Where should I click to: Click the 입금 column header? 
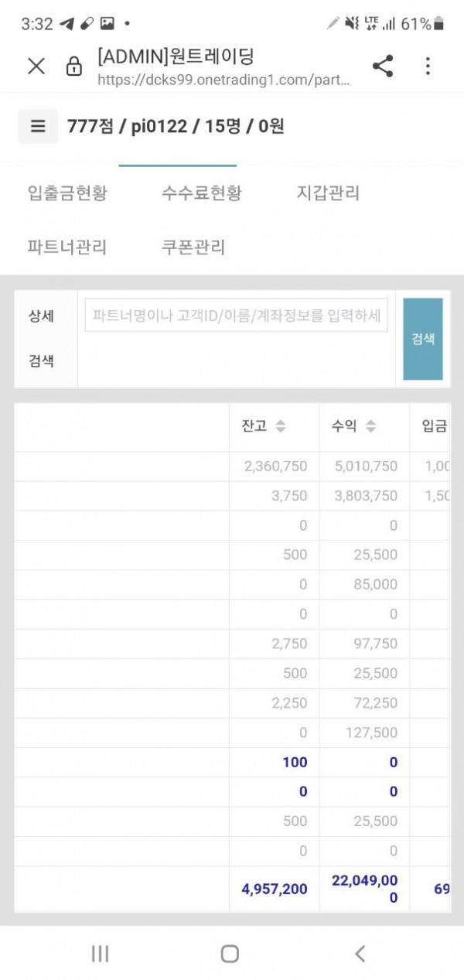coord(434,426)
